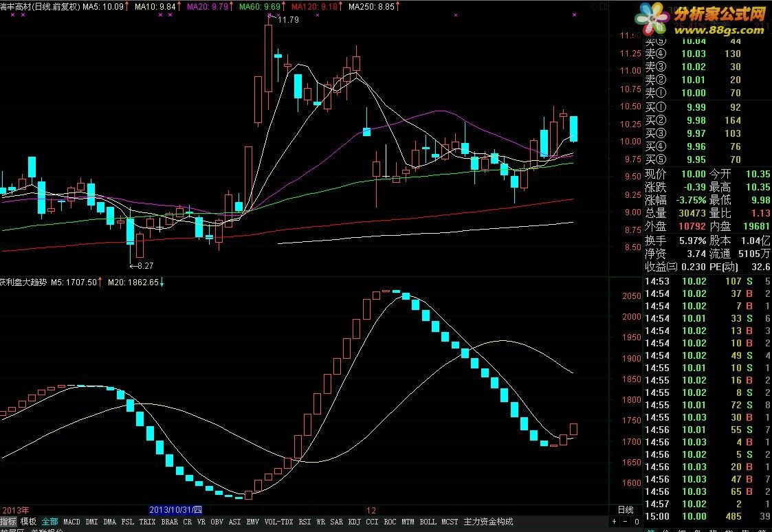Switch to the EMV indicator
This screenshot has width=772, height=532.
(x=252, y=522)
